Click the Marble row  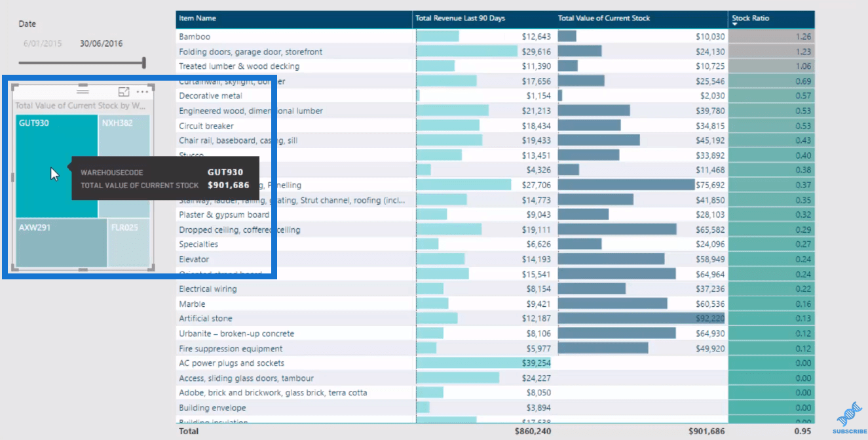coord(495,304)
